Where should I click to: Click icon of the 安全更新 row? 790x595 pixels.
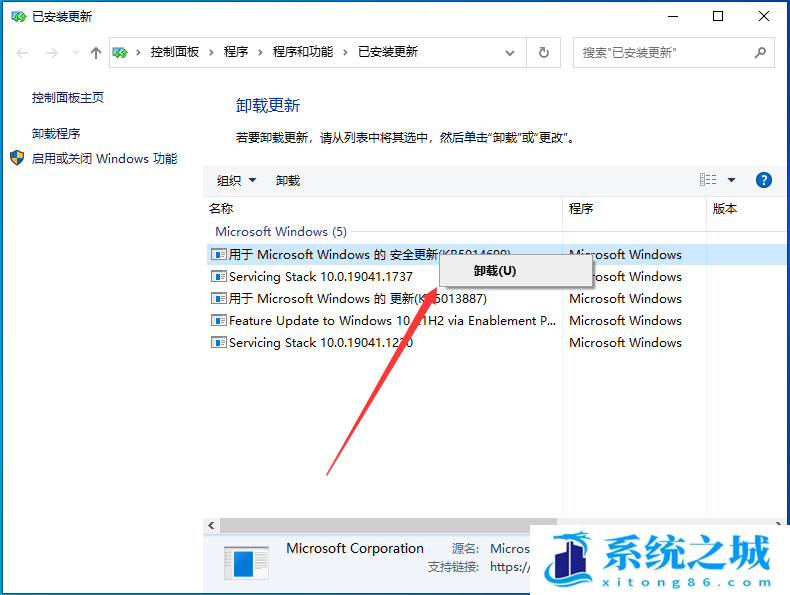point(219,254)
